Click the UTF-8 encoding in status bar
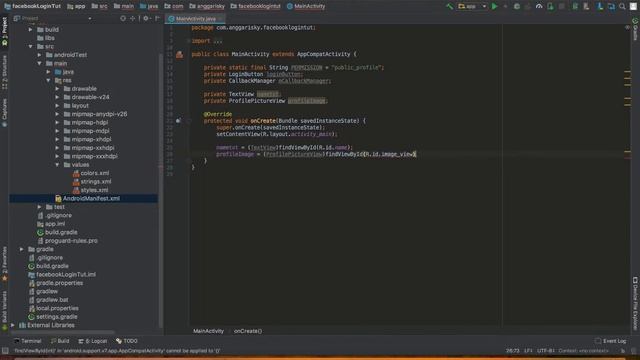 tap(545, 351)
